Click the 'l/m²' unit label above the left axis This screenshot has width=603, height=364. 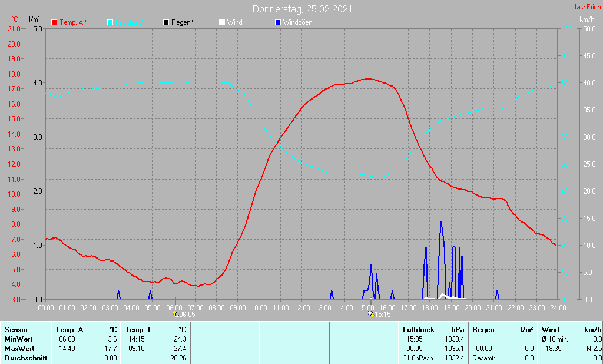click(34, 19)
